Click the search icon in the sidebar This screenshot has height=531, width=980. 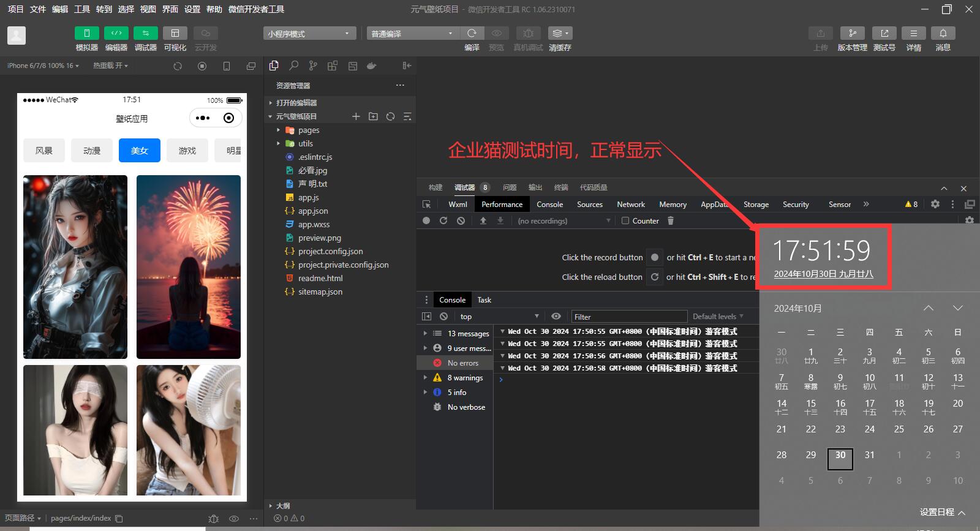(x=294, y=66)
